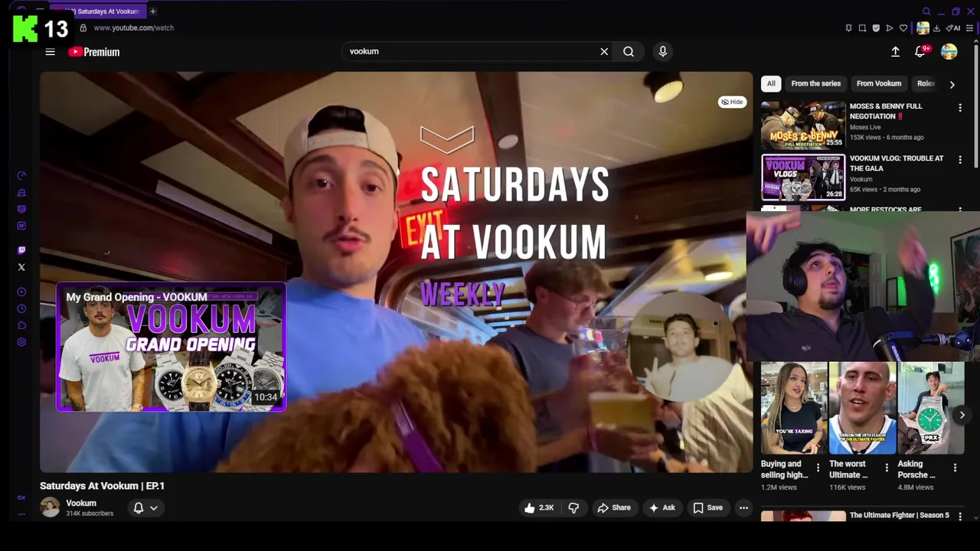Screen dimensions: 980x551
Task: Open YouTube notifications bell
Action: click(921, 51)
